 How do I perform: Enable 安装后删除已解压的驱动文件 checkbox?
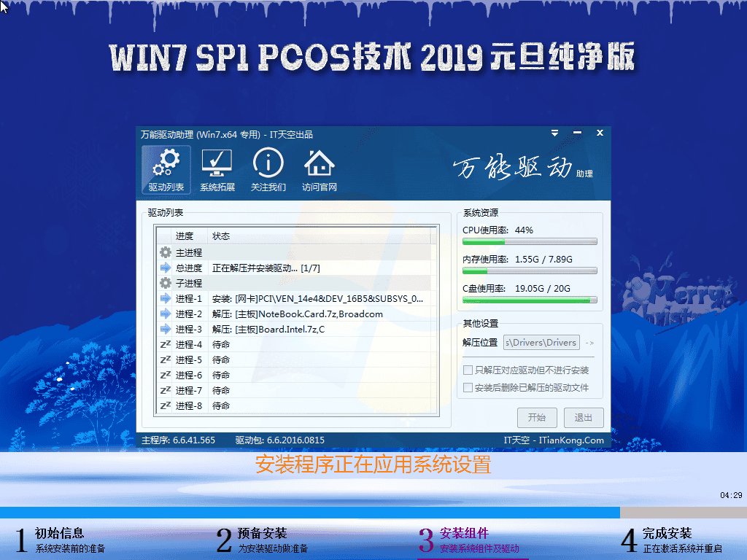pyautogui.click(x=468, y=388)
